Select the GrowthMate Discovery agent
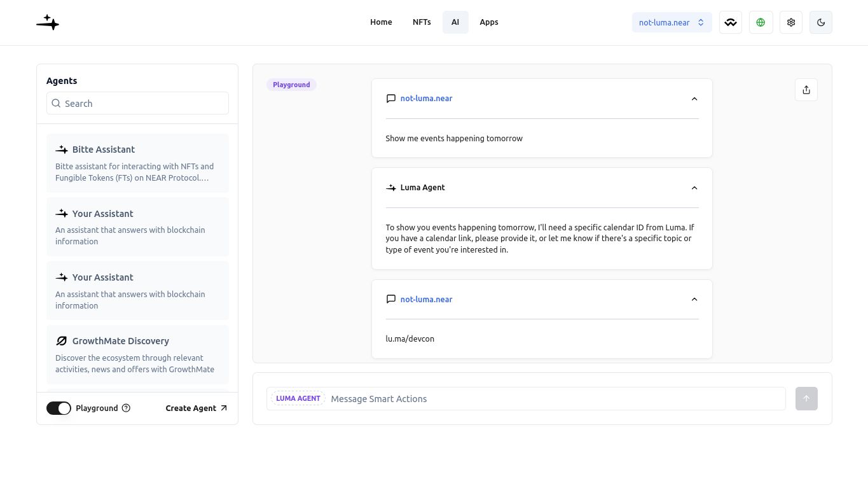This screenshot has height=488, width=868. tap(137, 354)
